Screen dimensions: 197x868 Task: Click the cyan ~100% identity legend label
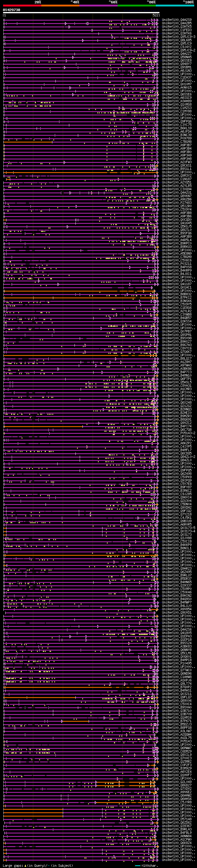click(x=189, y=2)
